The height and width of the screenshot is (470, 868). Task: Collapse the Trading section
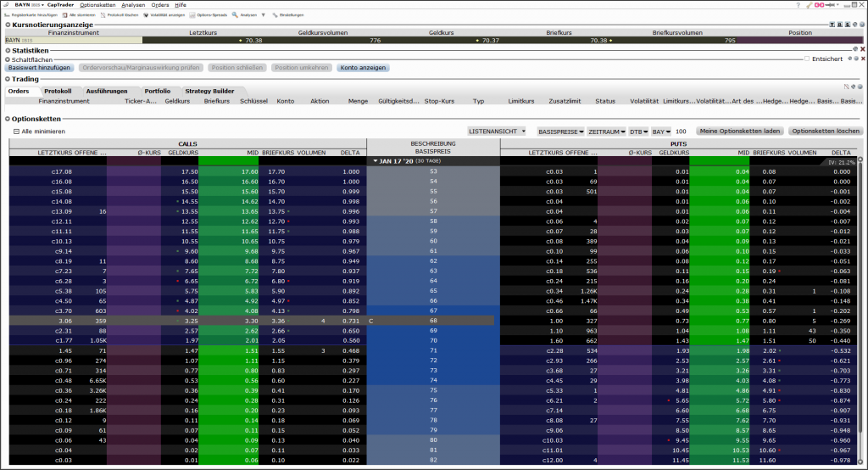click(x=8, y=79)
